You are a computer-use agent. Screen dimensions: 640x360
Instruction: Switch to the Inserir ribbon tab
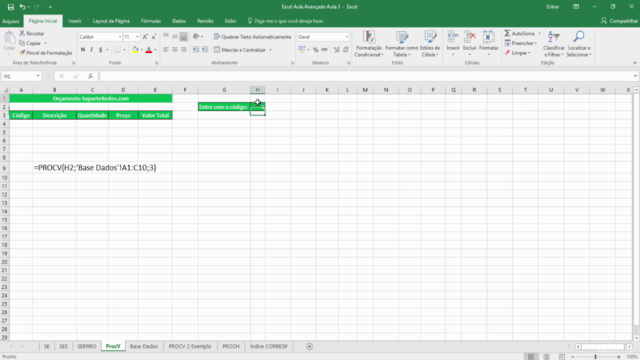[x=75, y=21]
